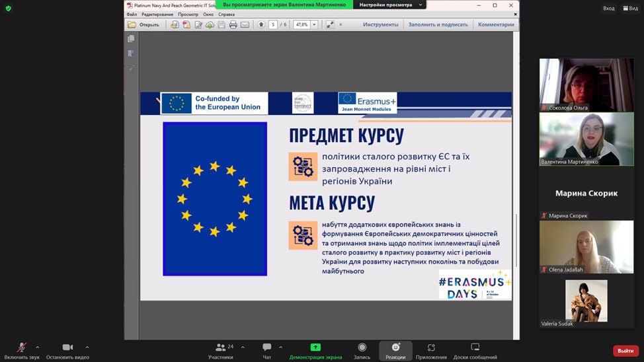Click the Запись record button
This screenshot has height=362, width=644.
pos(362,351)
